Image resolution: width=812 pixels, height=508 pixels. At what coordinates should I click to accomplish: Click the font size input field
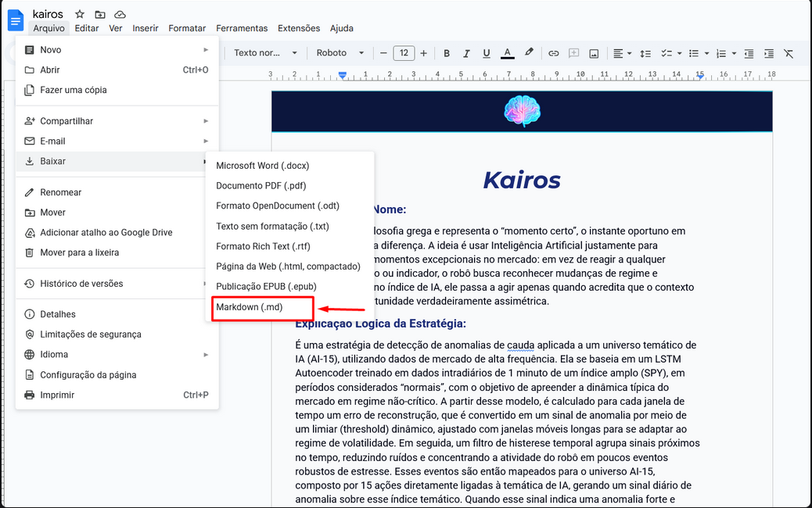point(404,53)
